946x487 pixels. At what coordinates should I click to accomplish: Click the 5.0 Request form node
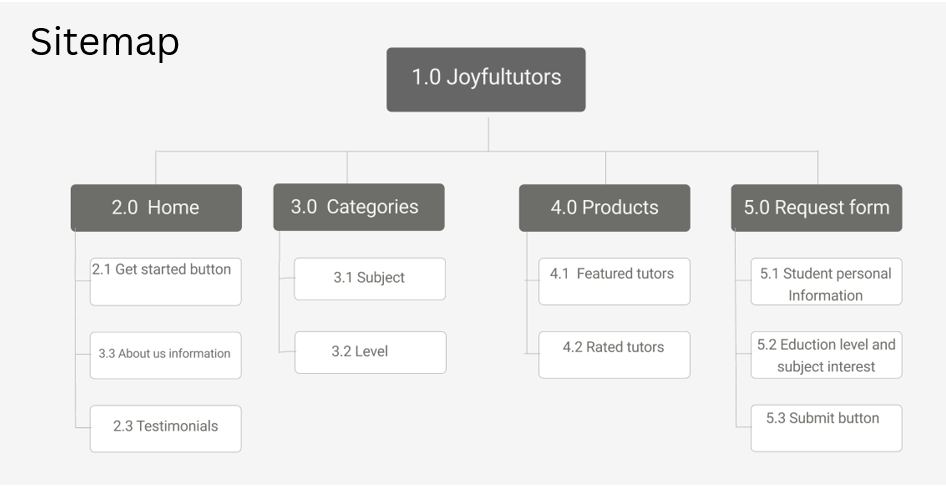816,208
